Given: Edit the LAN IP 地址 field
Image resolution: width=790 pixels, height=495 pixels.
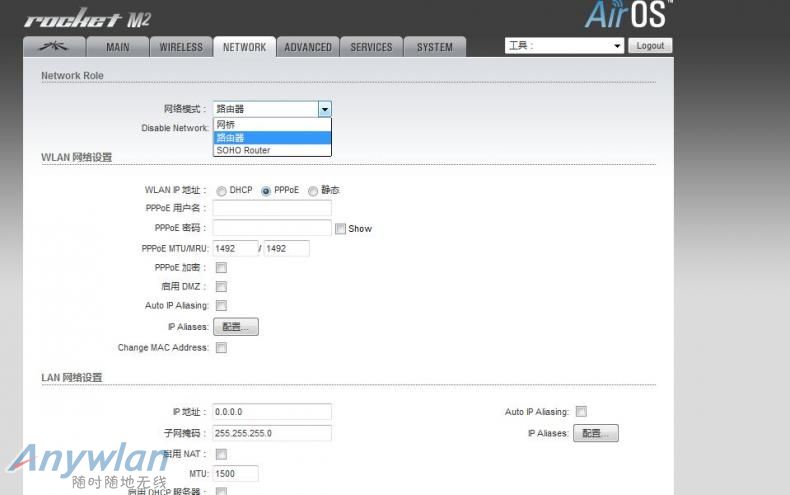Looking at the screenshot, I should tap(272, 412).
